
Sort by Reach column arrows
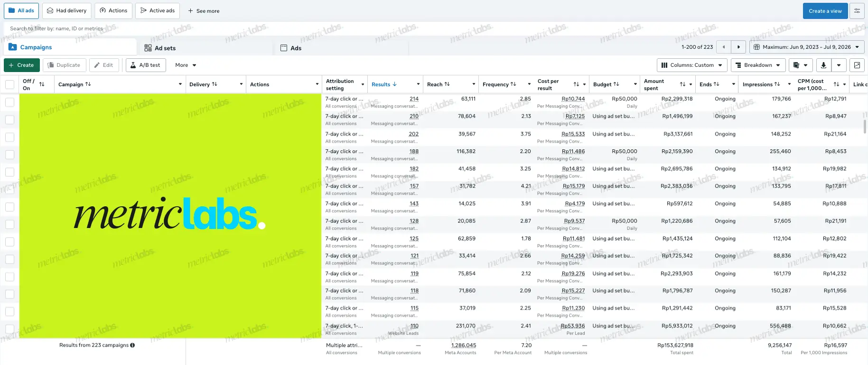[447, 84]
